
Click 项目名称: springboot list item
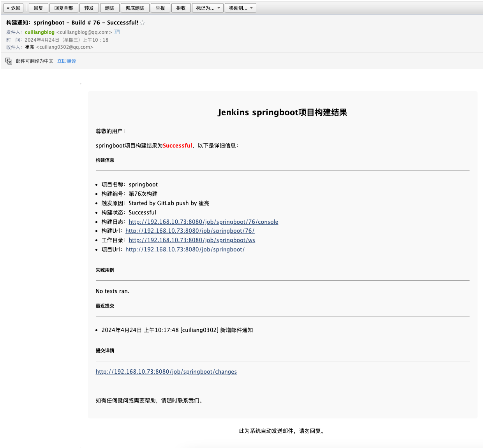pos(130,184)
